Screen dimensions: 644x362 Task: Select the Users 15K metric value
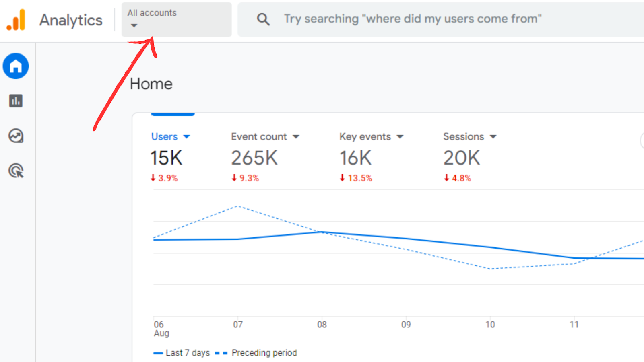tap(167, 158)
